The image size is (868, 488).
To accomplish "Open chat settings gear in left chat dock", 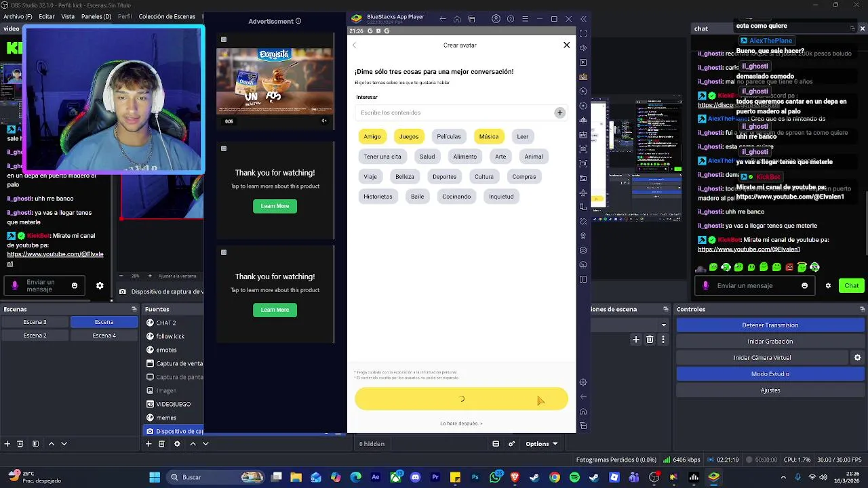I will click(100, 286).
